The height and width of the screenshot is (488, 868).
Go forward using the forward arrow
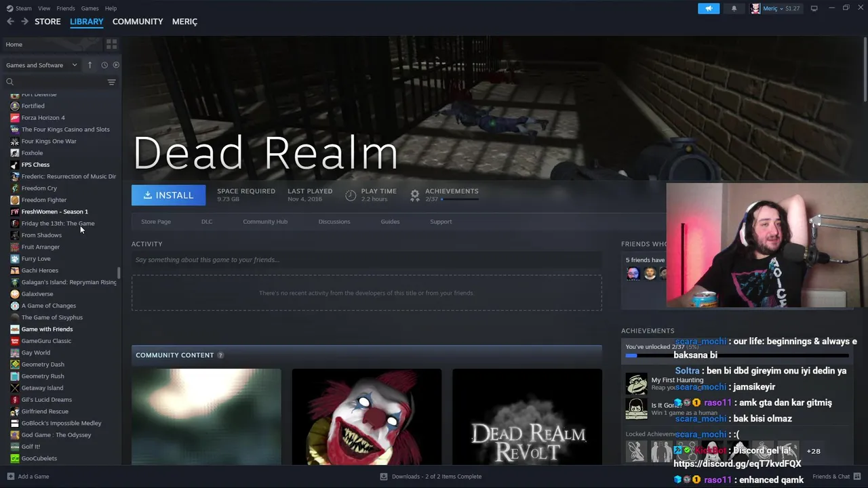(x=24, y=22)
